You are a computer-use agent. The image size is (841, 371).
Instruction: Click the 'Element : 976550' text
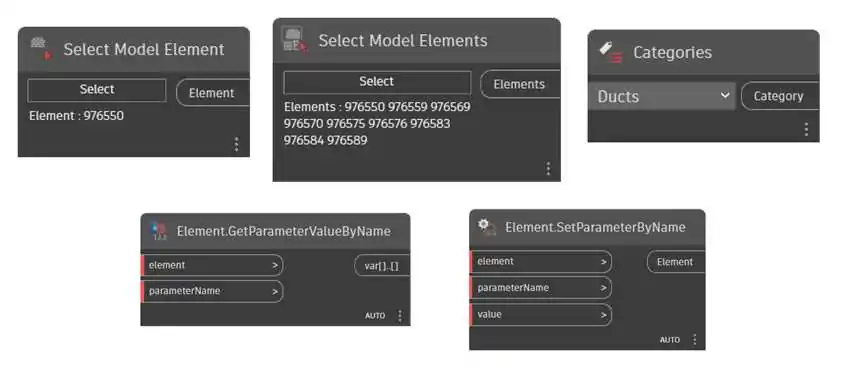[77, 116]
